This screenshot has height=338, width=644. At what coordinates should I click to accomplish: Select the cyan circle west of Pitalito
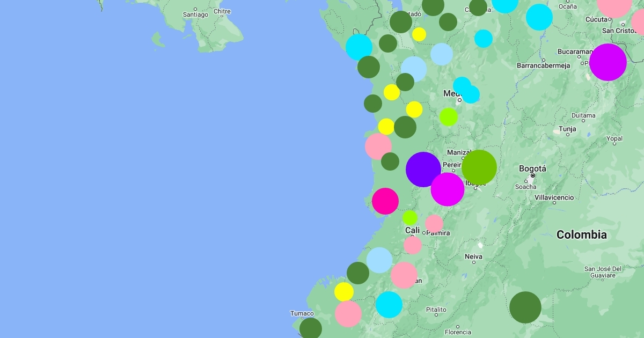click(389, 304)
